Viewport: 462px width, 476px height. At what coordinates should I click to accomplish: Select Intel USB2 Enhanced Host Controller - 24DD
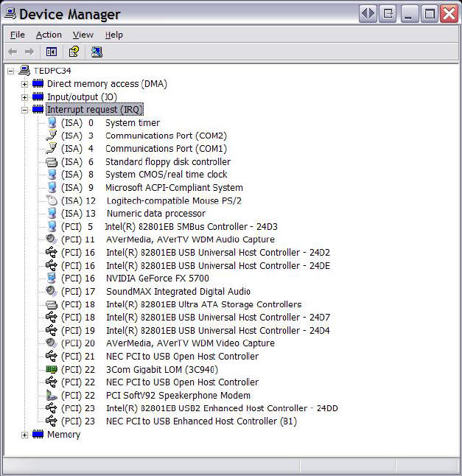(x=199, y=408)
